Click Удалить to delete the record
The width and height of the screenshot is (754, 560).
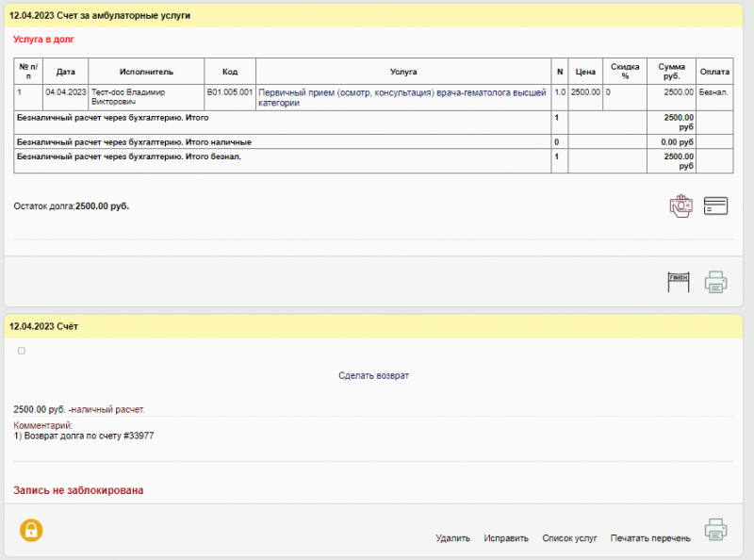point(452,538)
